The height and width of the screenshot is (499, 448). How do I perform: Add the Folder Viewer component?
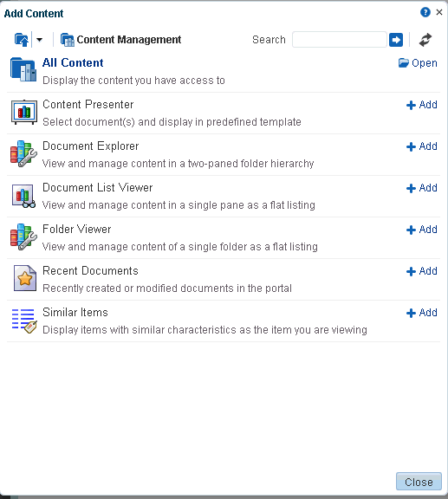(x=422, y=230)
